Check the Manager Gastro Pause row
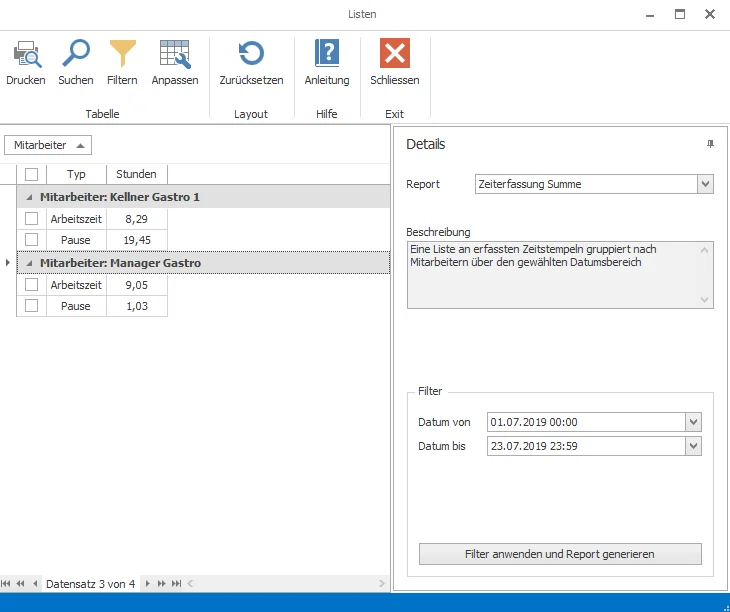730x612 pixels. 31,306
